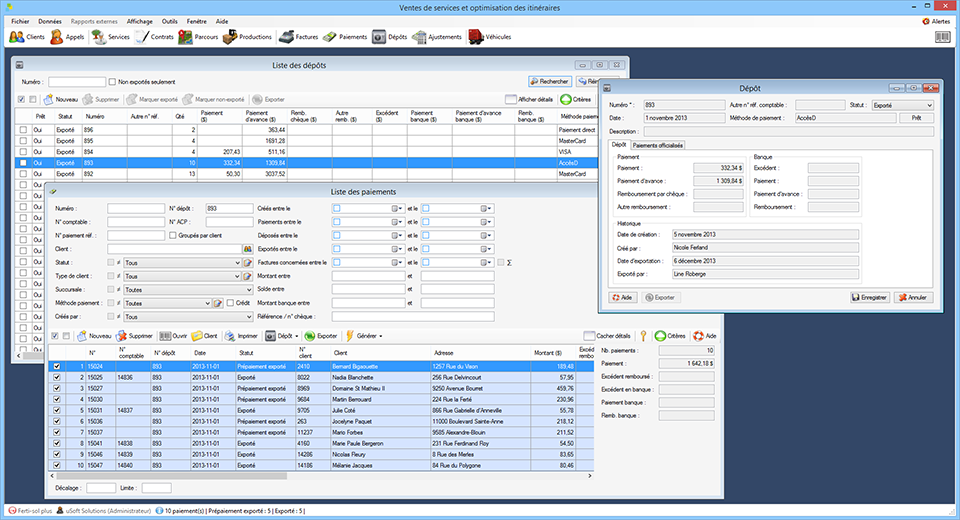Open Factures from the main toolbar
Viewport: 960px width, 520px height.
[299, 37]
